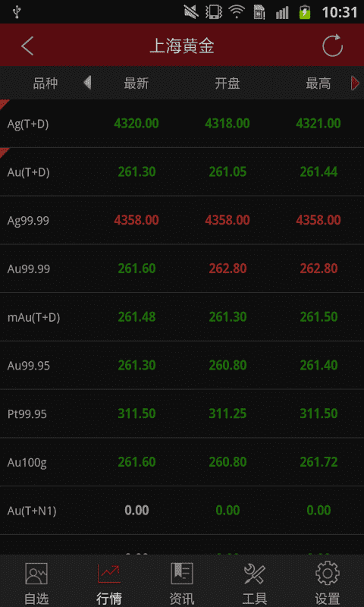Open the Ag(T+D) quote row

point(182,124)
